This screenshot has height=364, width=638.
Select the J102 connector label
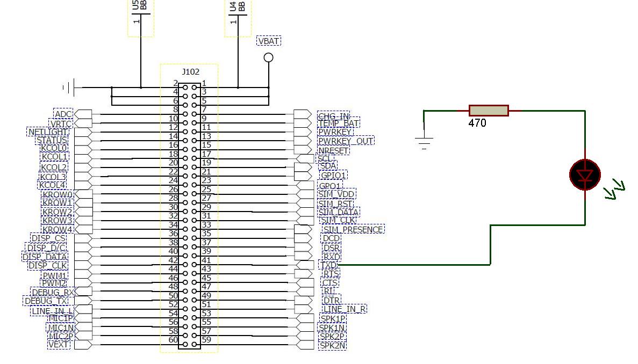[x=190, y=72]
